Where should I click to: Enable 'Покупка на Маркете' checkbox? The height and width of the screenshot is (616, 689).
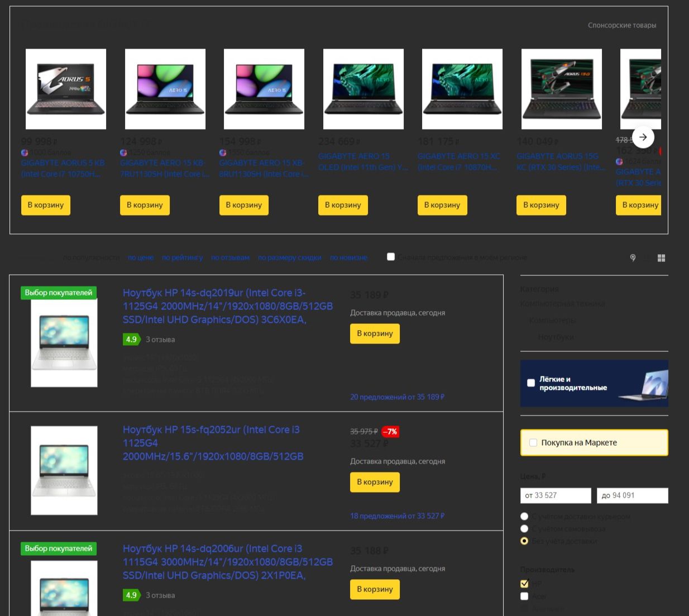click(533, 442)
